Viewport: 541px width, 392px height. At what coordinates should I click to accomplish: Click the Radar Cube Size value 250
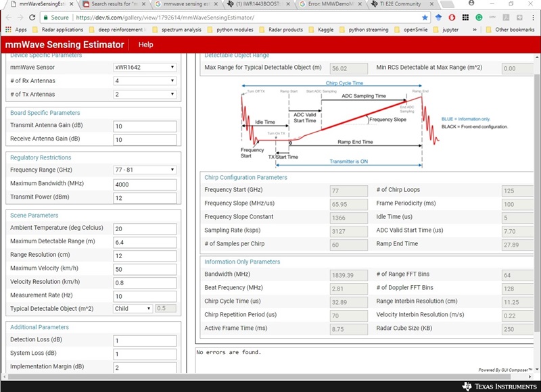point(517,329)
